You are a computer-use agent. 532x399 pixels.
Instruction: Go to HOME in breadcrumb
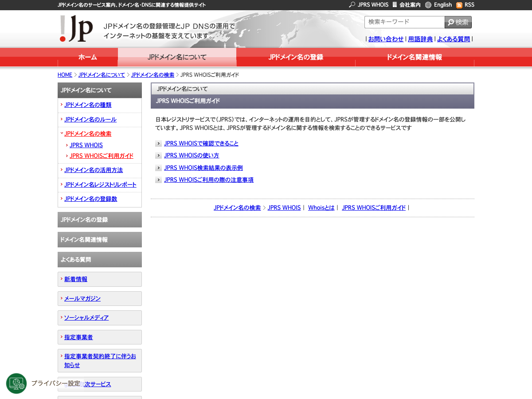click(x=65, y=75)
